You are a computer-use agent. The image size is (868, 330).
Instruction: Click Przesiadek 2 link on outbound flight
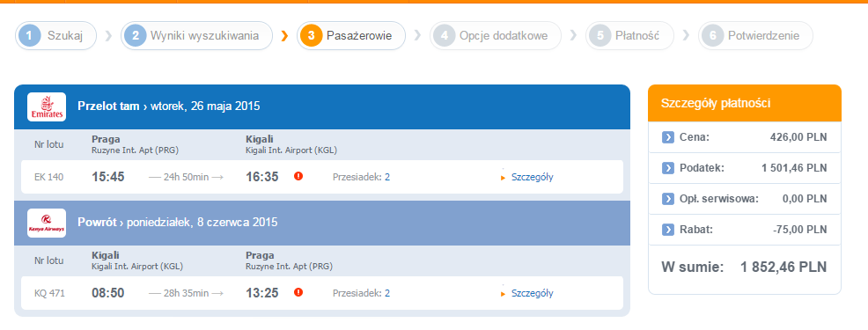(x=387, y=177)
